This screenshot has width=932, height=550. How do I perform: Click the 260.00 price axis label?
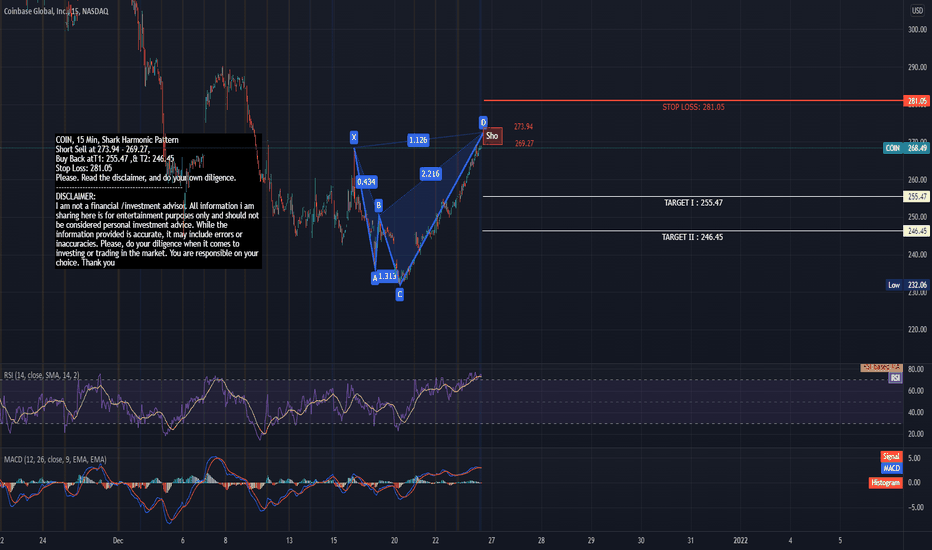click(x=917, y=180)
